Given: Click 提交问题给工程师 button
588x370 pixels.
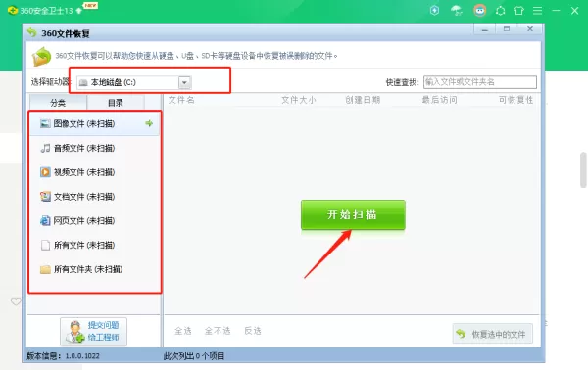Looking at the screenshot, I should coord(93,331).
